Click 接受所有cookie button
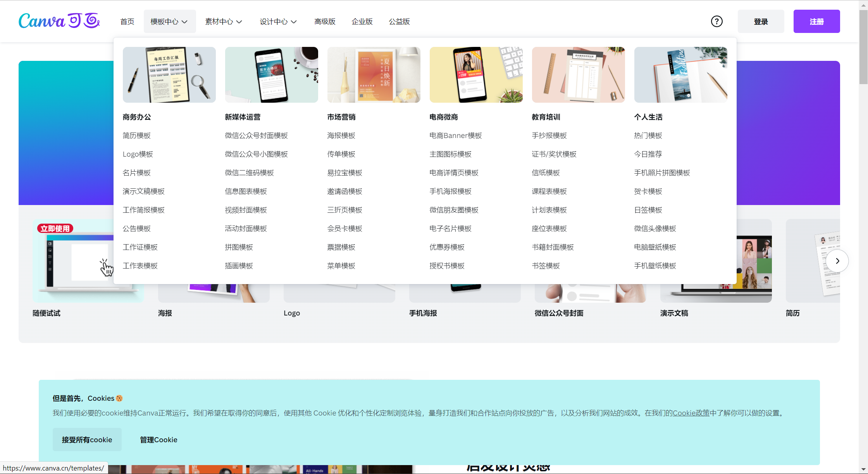Viewport: 868px width, 474px height. [x=86, y=440]
